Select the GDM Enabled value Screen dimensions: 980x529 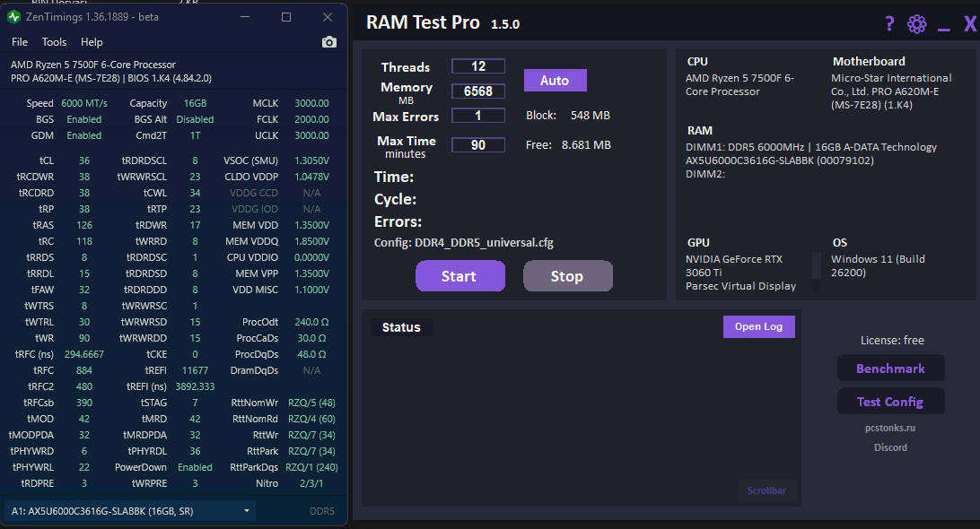coord(84,135)
